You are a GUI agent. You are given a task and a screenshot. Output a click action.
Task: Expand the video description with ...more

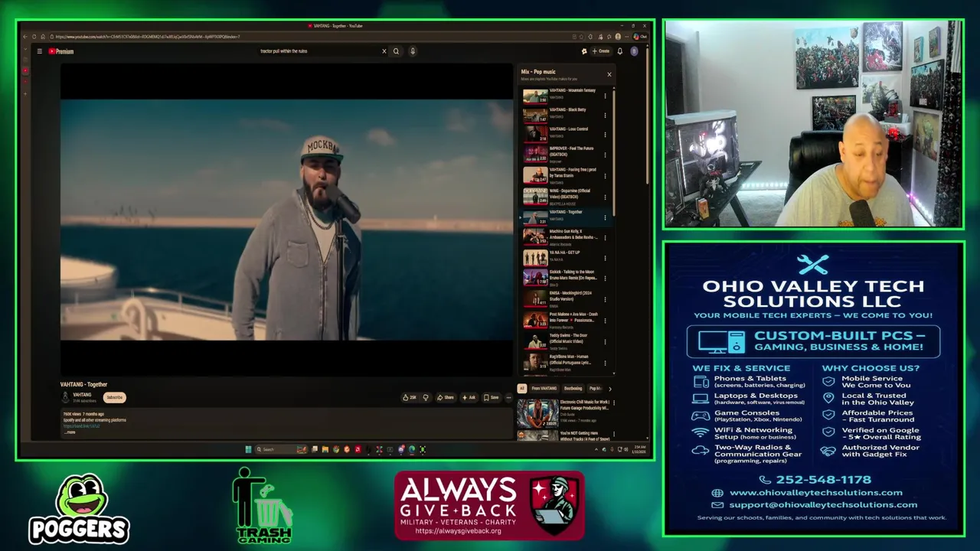point(70,432)
